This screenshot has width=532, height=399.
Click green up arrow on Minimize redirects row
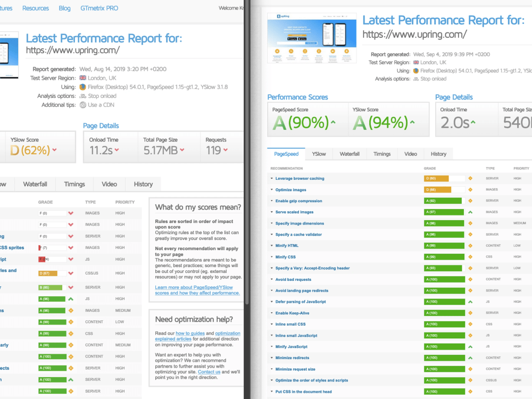pyautogui.click(x=470, y=358)
